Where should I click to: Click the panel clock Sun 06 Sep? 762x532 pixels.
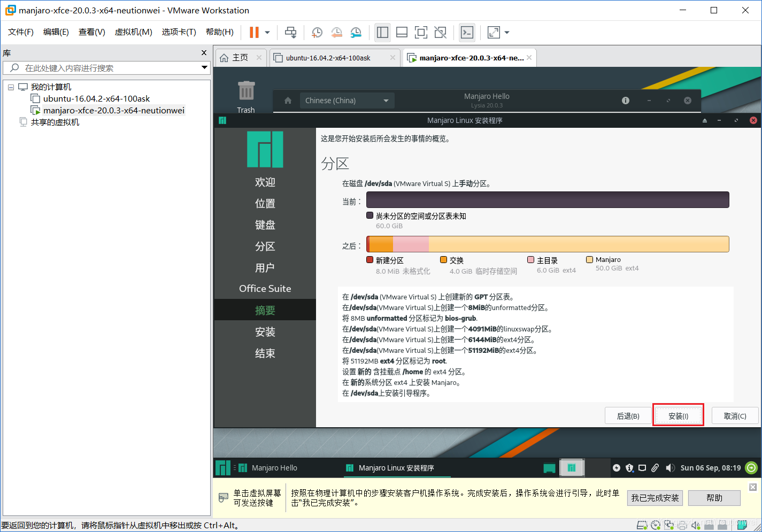[x=710, y=468]
